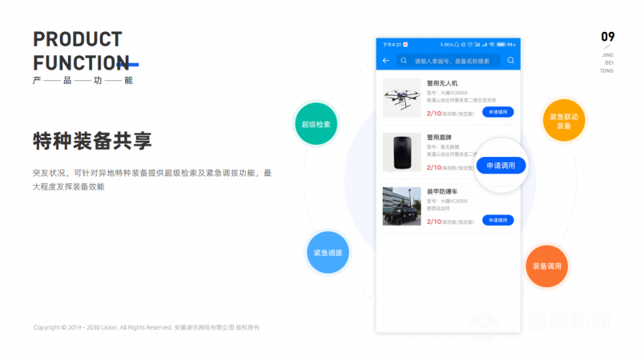Viewport: 644px width, 360px height.
Task: Click the 产品功能 subtitle
Action: point(83,80)
